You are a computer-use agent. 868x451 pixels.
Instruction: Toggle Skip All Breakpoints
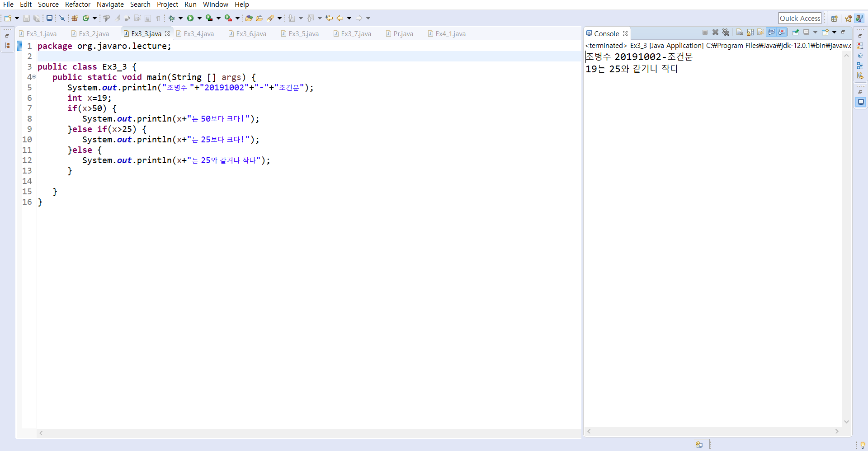[x=62, y=18]
